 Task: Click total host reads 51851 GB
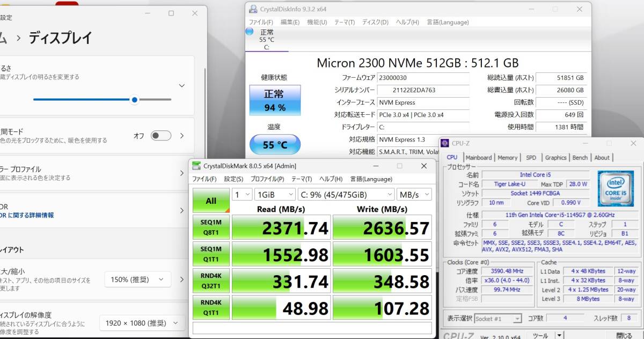pos(561,77)
